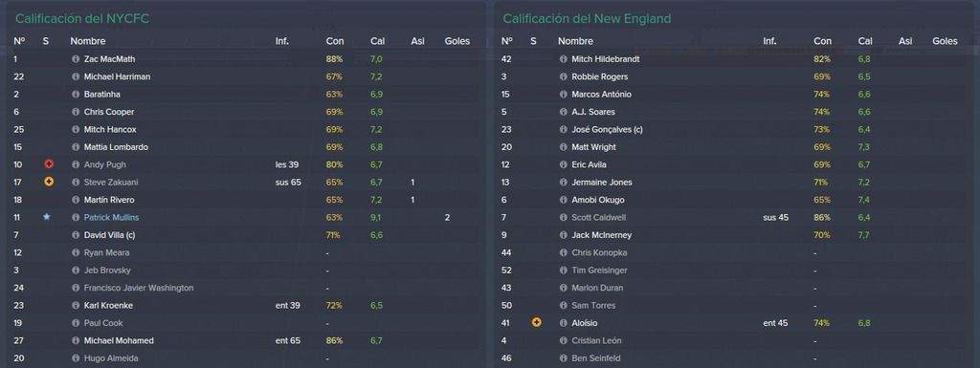The height and width of the screenshot is (368, 980).
Task: Click the orange substitution icon for Steve Zakuani
Action: [49, 183]
